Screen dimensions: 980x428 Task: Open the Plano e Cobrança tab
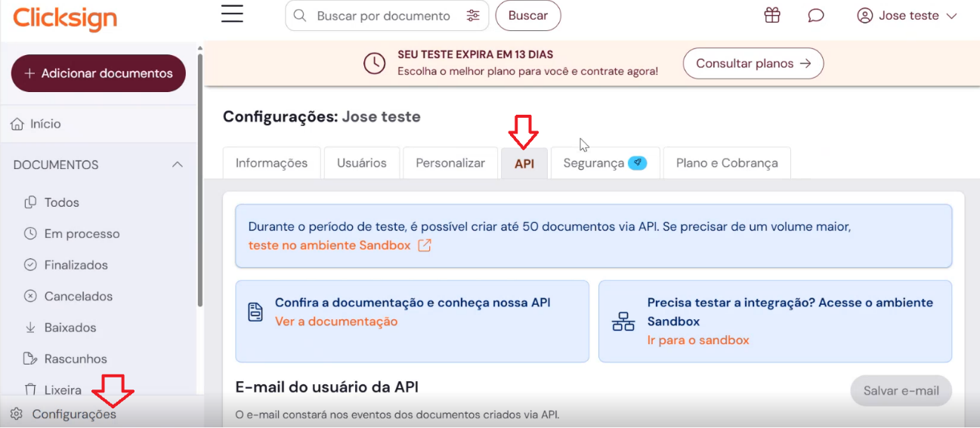tap(727, 163)
